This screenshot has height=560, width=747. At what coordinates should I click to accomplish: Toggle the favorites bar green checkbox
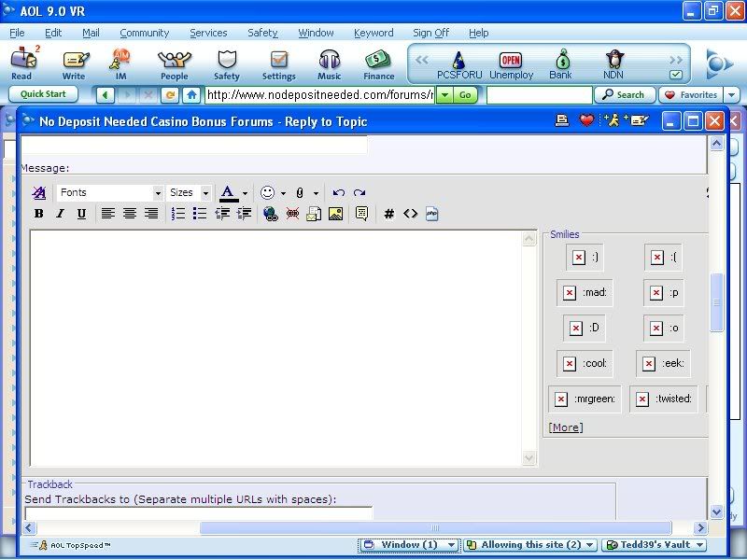(x=676, y=75)
